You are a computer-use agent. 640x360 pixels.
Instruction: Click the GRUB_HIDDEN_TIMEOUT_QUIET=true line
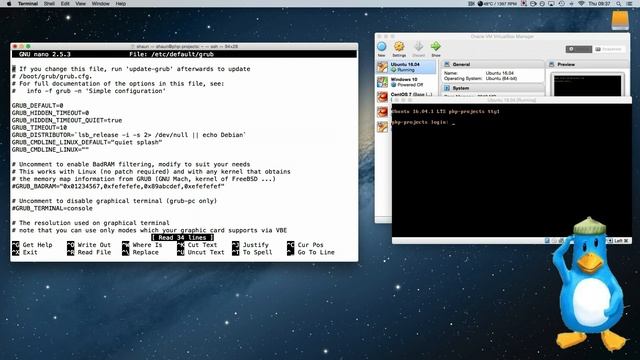(x=67, y=120)
